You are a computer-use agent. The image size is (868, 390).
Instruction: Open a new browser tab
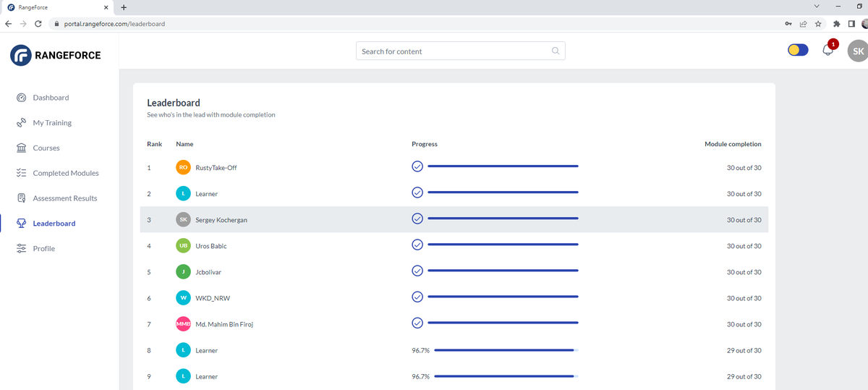[x=124, y=7]
